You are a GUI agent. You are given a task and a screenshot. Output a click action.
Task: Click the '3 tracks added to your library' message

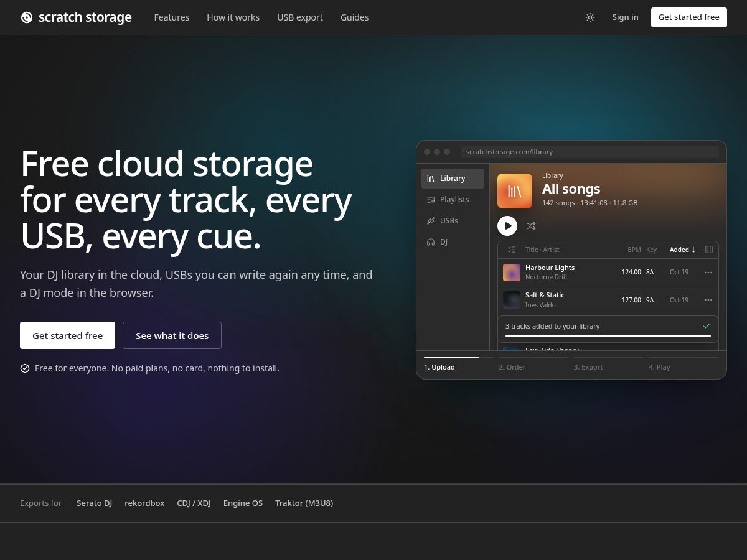click(553, 326)
